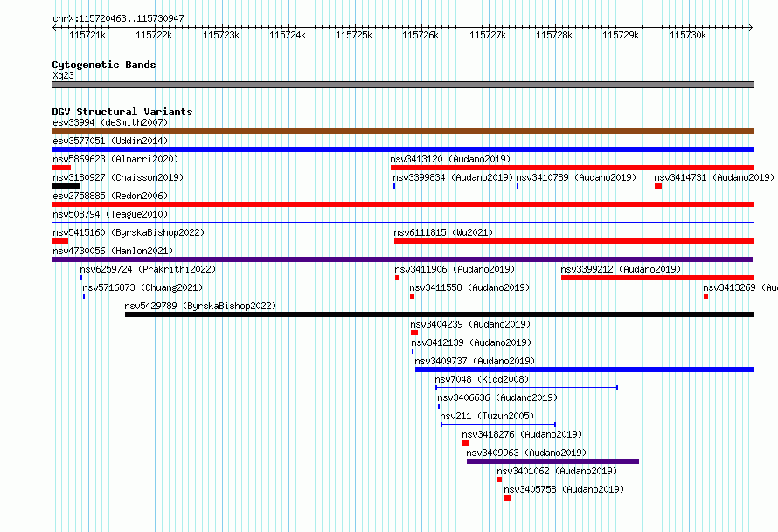
Task: Click the blue esv3577051 (Uddin2014) bar
Action: [402, 149]
